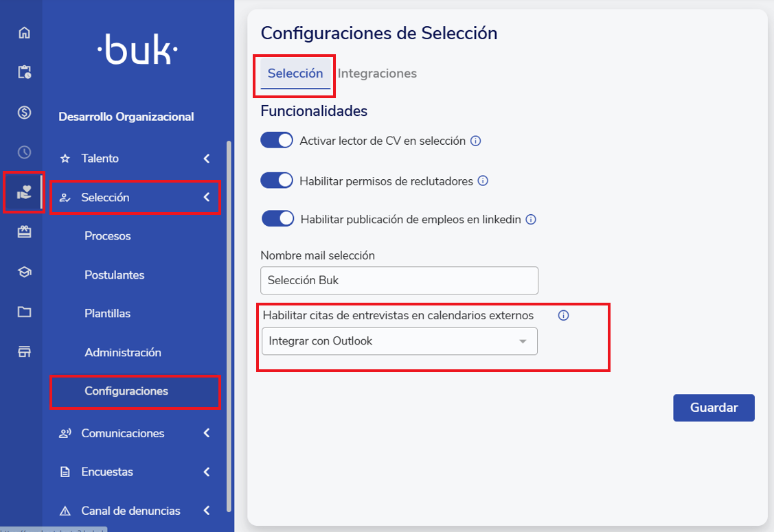Image resolution: width=774 pixels, height=532 pixels.
Task: Toggle Activar lector de CV en selección
Action: pos(277,141)
